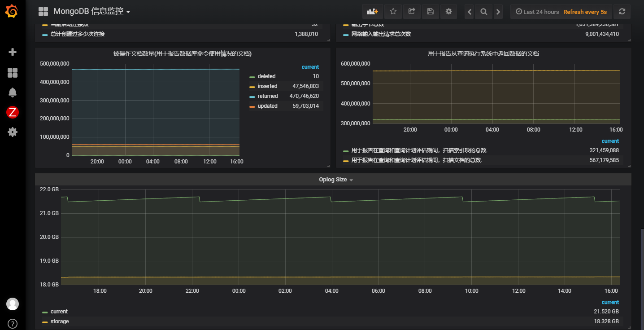
Task: Click the inserted legend color swatch
Action: [252, 87]
